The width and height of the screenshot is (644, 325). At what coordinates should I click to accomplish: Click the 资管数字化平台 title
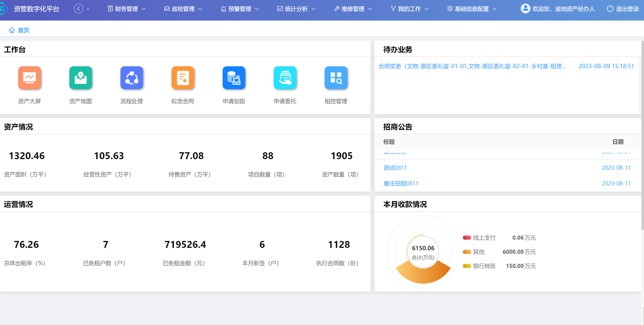[36, 9]
